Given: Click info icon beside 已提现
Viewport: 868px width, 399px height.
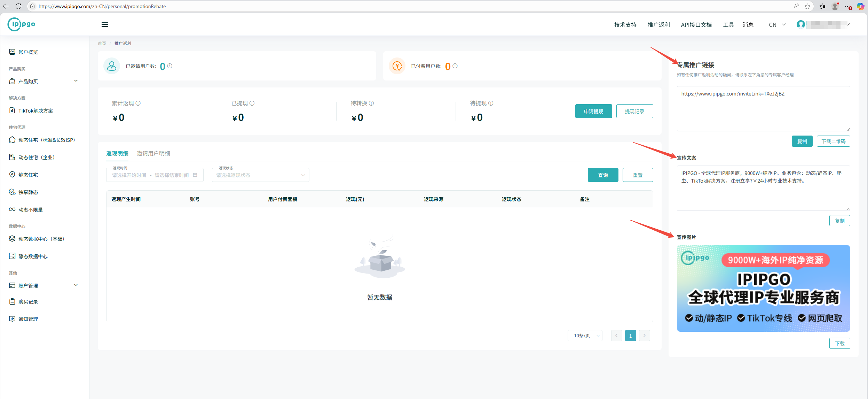Looking at the screenshot, I should coord(252,103).
